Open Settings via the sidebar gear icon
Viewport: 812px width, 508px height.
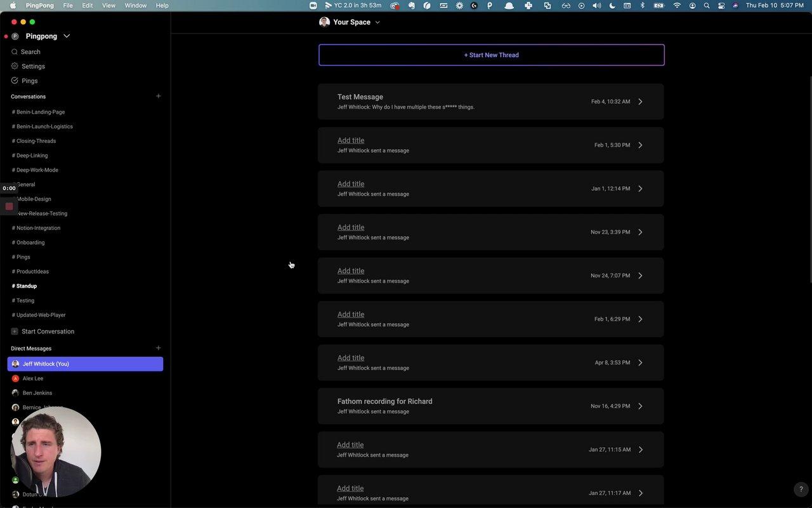pyautogui.click(x=15, y=66)
